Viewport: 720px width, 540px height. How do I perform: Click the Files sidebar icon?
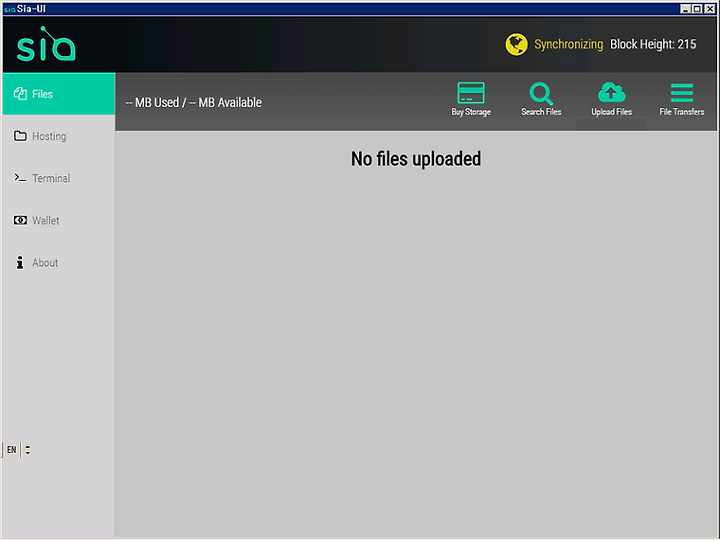[20, 94]
